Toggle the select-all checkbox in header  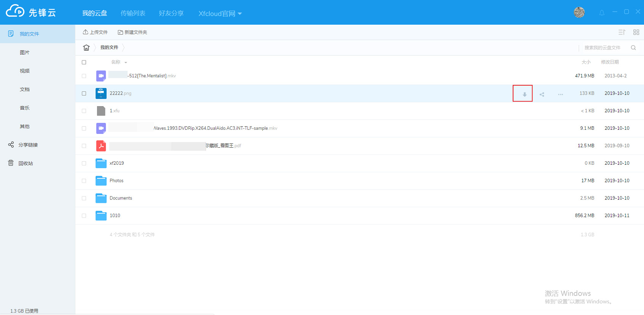[84, 62]
